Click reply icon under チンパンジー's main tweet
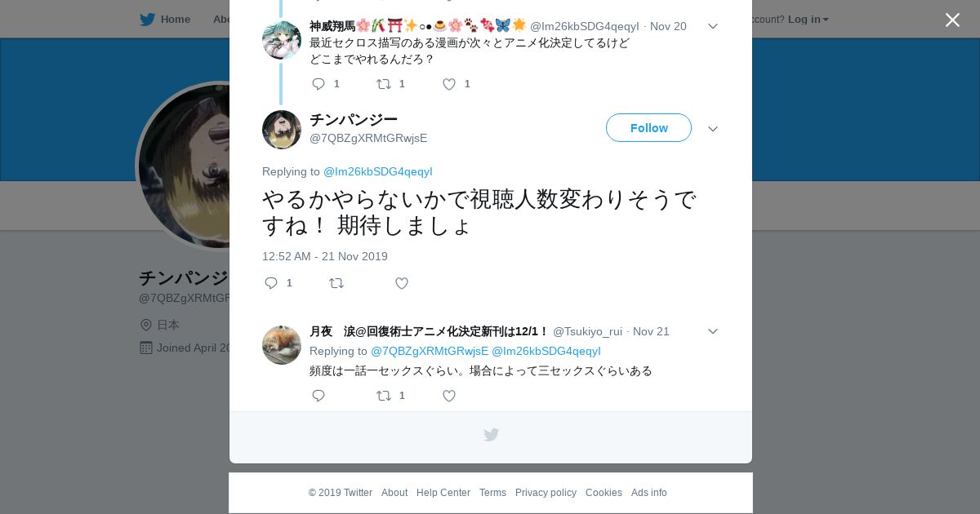This screenshot has height=514, width=980. point(271,283)
